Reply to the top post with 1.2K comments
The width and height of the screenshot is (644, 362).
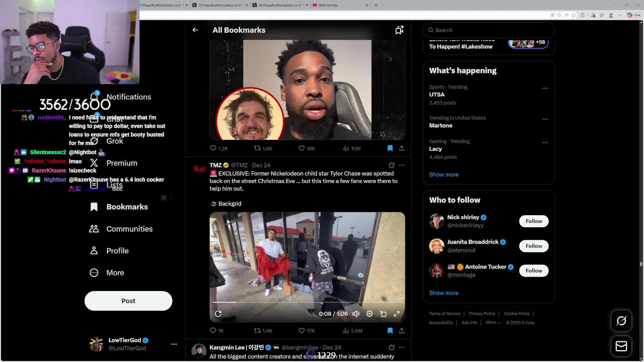pos(219,148)
